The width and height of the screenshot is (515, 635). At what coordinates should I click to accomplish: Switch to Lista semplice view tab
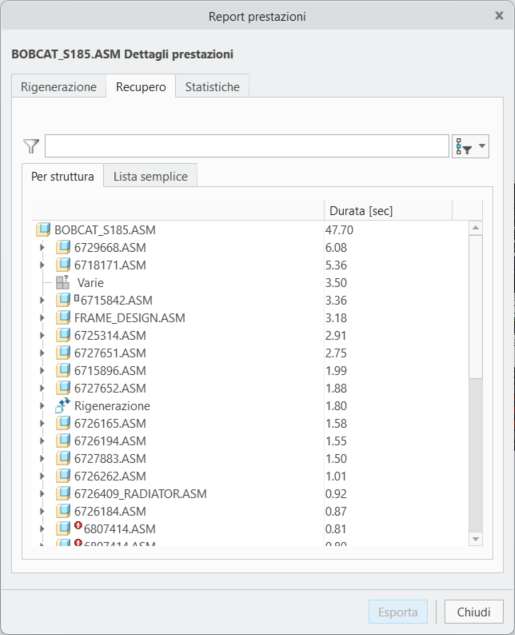pos(150,176)
